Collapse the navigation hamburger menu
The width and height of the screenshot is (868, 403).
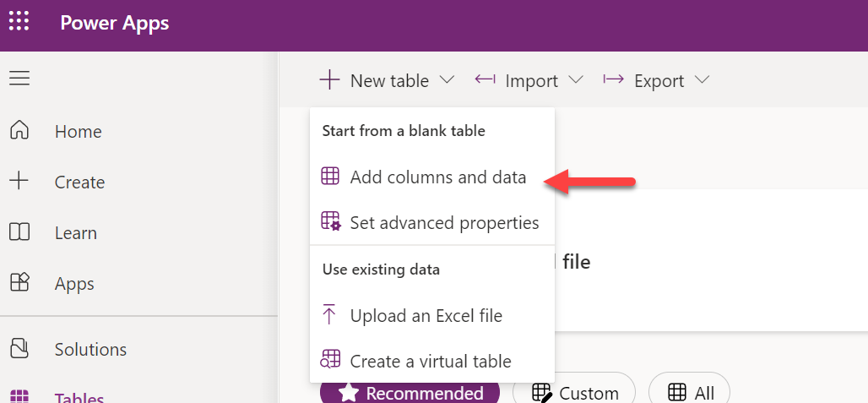[x=19, y=78]
